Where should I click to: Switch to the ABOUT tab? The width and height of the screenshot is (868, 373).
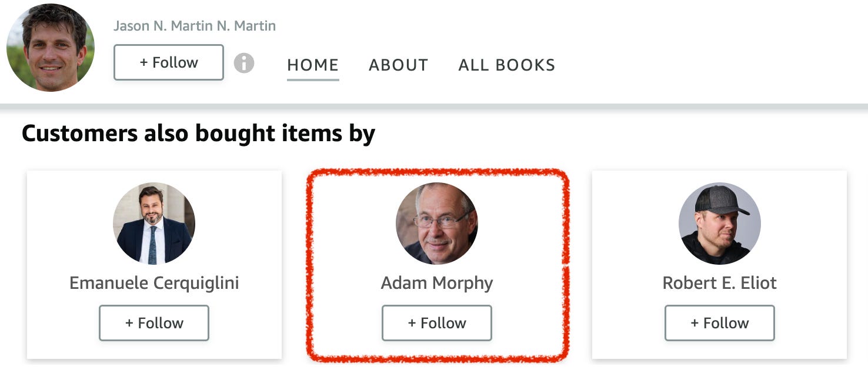click(x=398, y=65)
